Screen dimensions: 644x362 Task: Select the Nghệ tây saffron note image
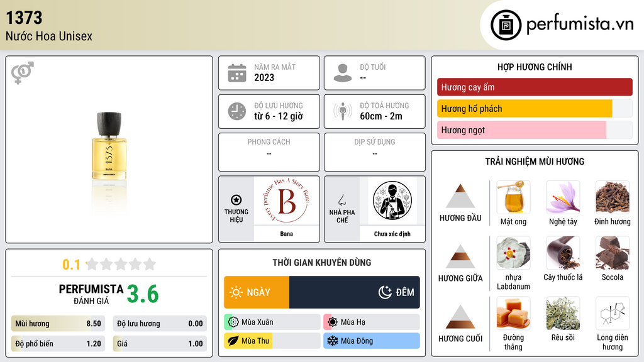point(563,197)
